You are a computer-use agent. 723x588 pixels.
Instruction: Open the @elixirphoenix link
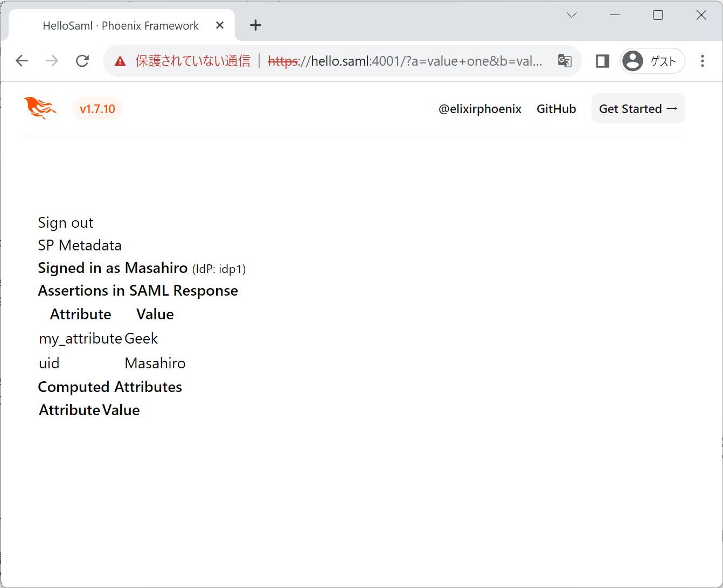coord(480,109)
